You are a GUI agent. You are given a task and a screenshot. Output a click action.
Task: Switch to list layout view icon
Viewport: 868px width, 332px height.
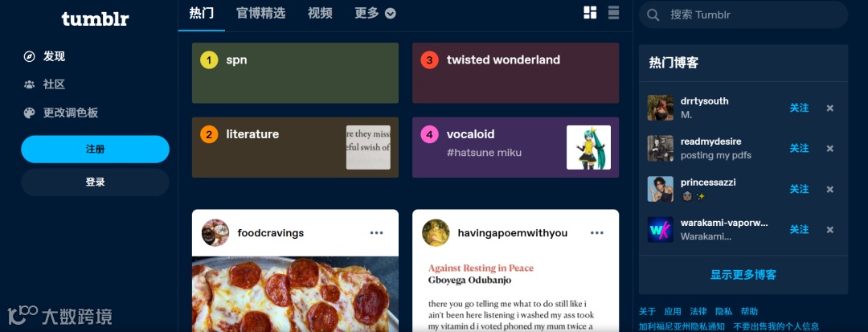(x=613, y=13)
